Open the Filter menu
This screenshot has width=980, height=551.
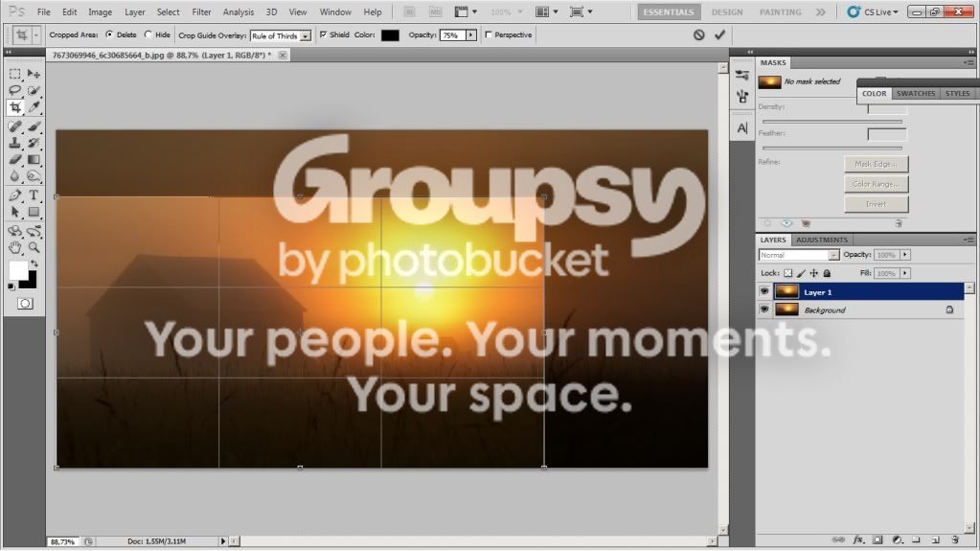201,11
